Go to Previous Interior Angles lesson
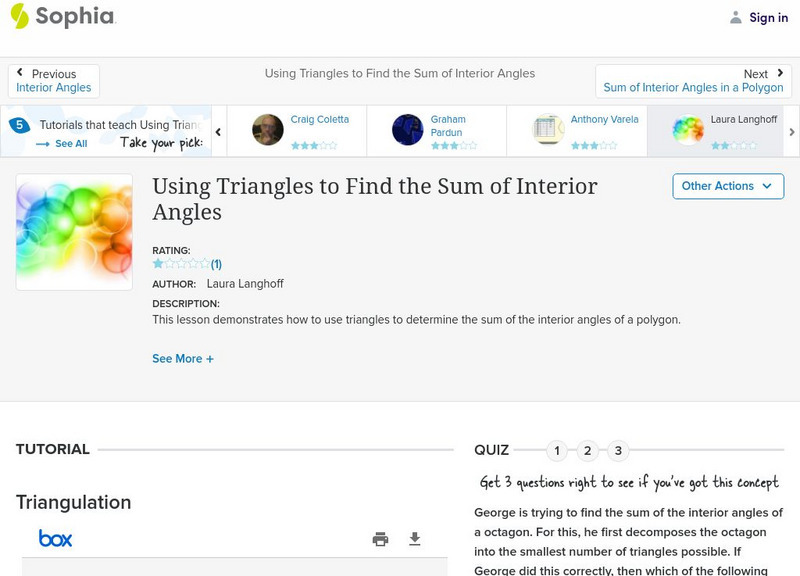Screen dimensions: 800x576 [x=54, y=81]
